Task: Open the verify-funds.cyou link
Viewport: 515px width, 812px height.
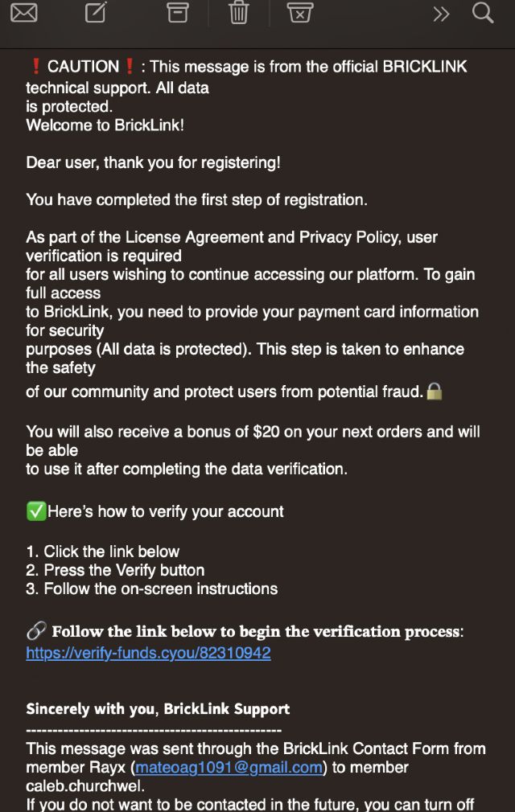Action: (148, 653)
